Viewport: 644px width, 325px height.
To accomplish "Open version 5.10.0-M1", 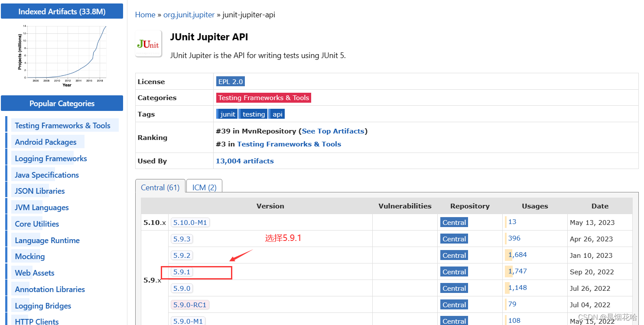I will (x=190, y=222).
